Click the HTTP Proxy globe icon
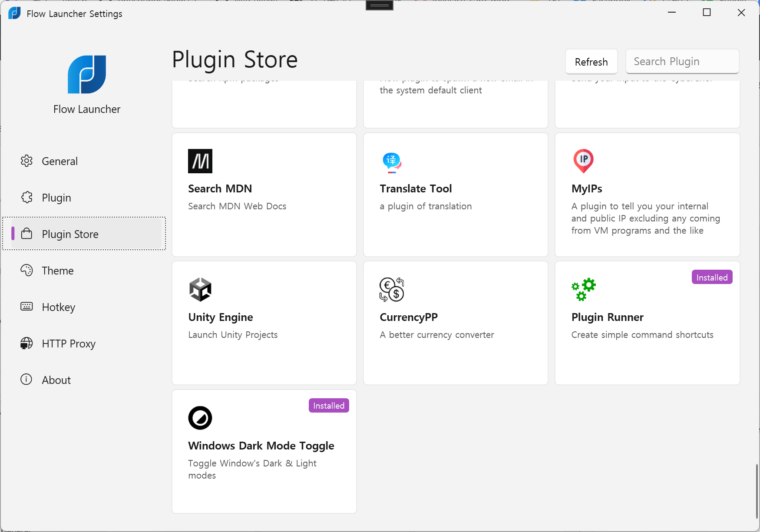 click(x=26, y=343)
